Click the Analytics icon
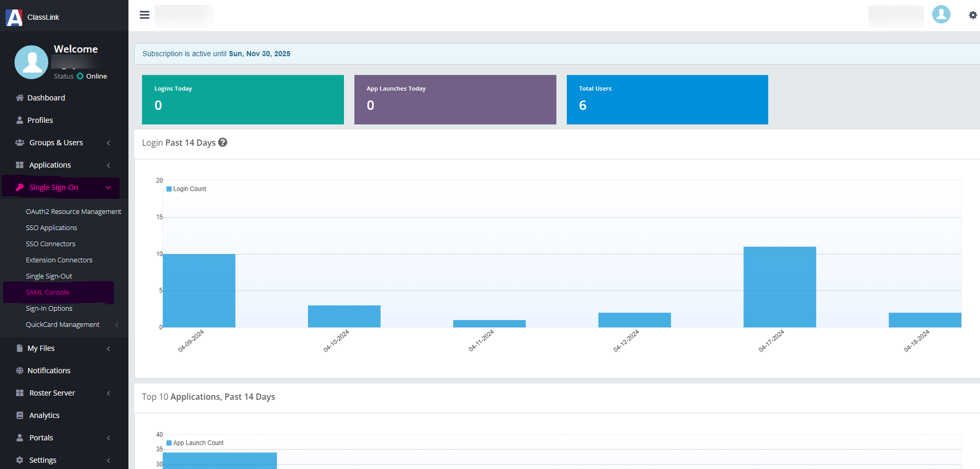 point(20,415)
